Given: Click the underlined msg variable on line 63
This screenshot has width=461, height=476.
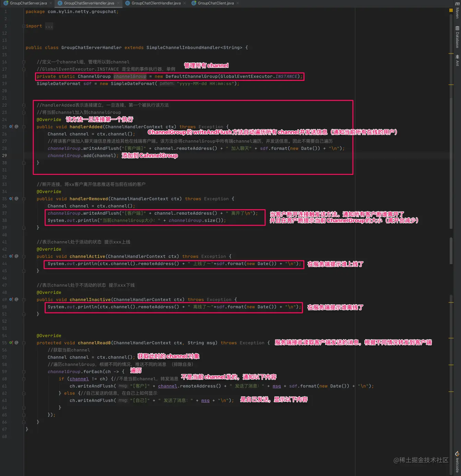Looking at the screenshot, I should pos(205,401).
